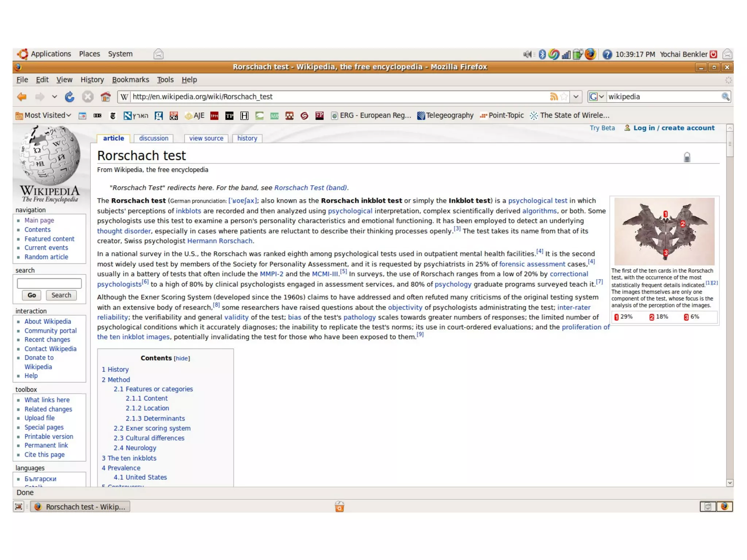
Task: Click the Show Desktop button in the bottom panel
Action: click(x=19, y=506)
